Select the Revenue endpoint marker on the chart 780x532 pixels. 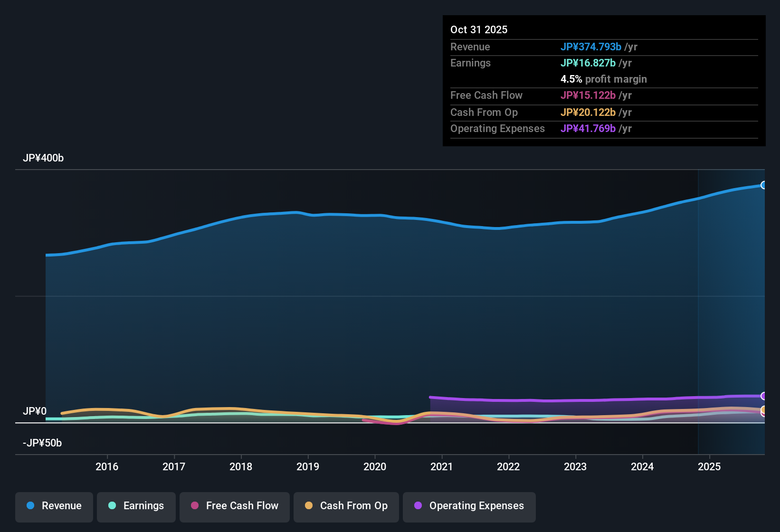point(763,185)
